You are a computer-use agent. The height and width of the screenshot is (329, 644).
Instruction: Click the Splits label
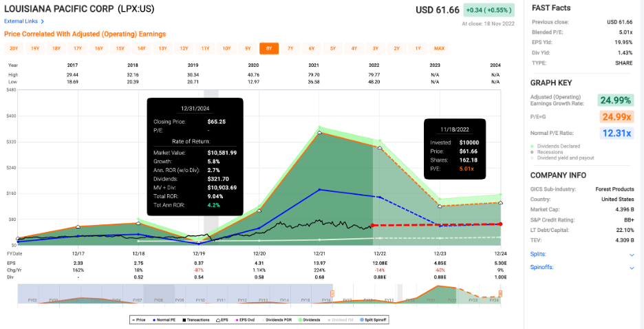[538, 254]
